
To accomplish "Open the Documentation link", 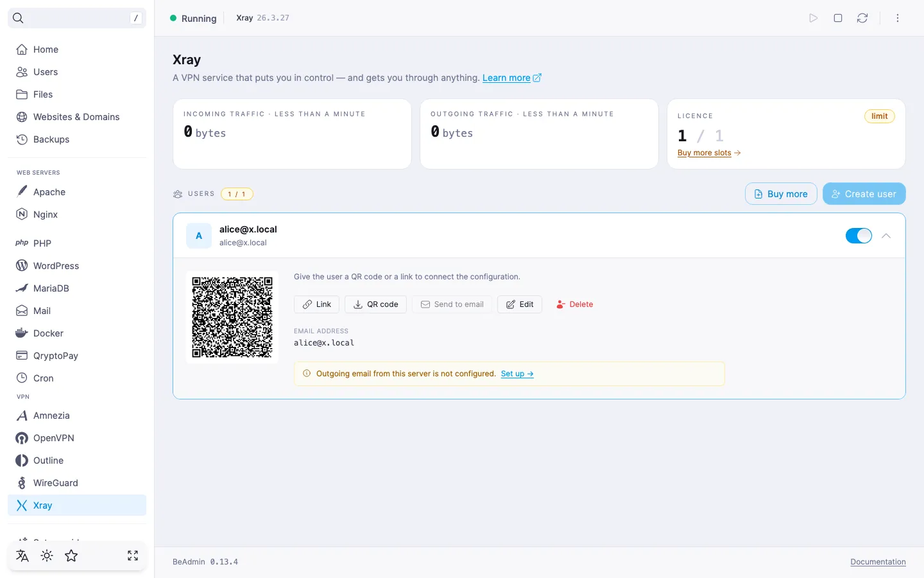I will 878,562.
